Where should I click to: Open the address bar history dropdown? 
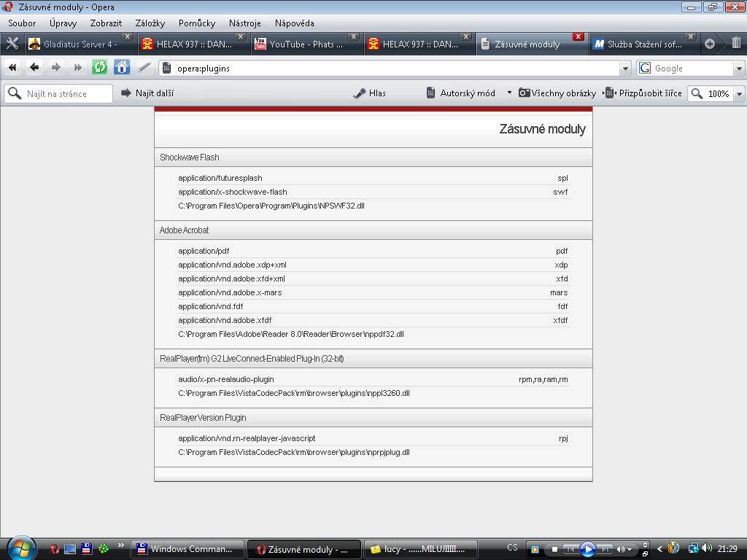(x=625, y=69)
